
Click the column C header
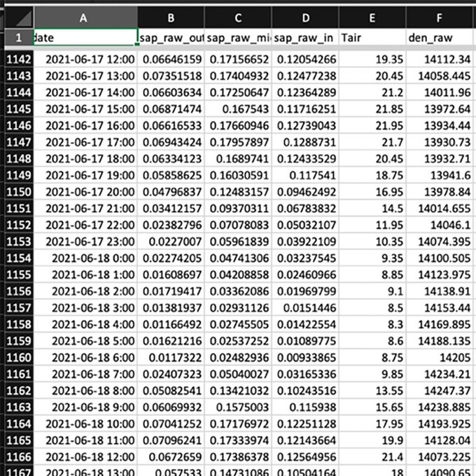click(x=239, y=17)
